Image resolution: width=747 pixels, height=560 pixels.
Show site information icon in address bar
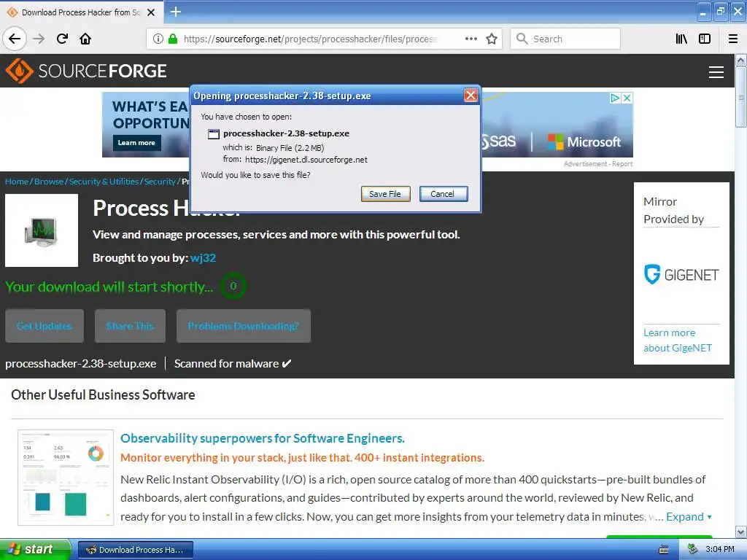(x=158, y=39)
